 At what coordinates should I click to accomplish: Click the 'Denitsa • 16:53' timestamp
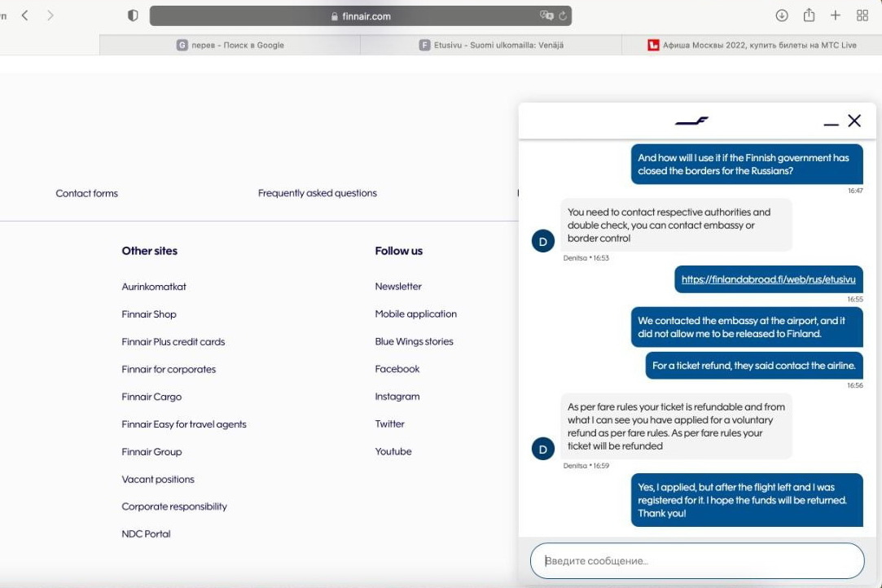point(586,258)
